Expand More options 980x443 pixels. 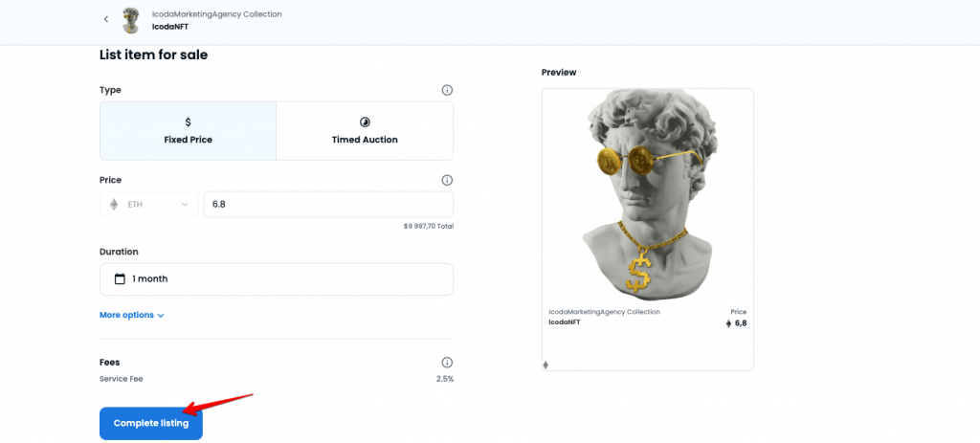(132, 315)
